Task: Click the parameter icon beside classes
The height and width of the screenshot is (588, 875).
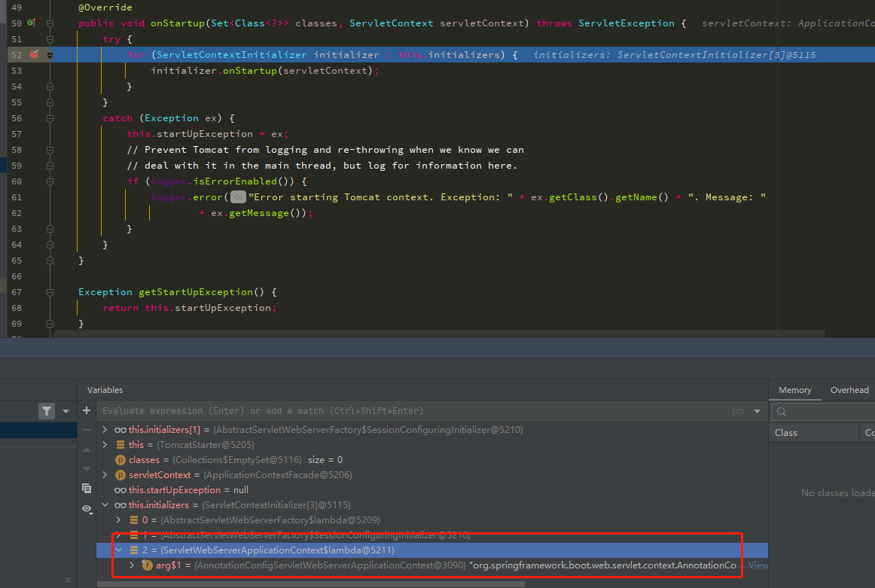Action: tap(120, 460)
